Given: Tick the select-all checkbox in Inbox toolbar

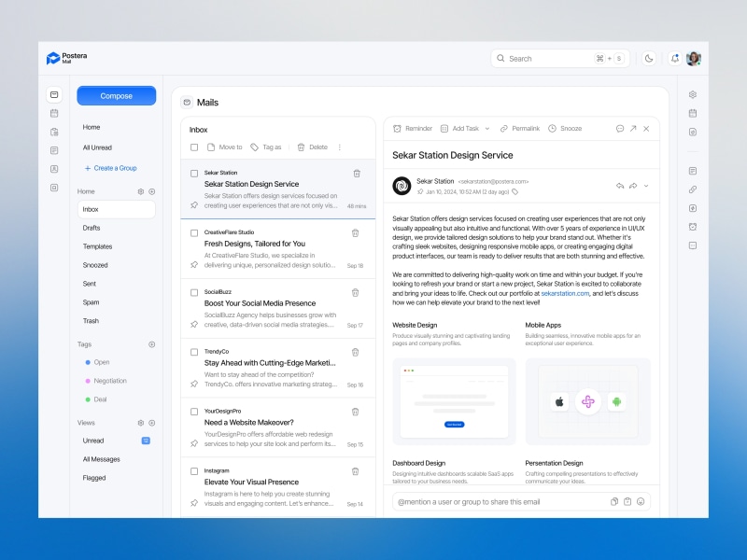Looking at the screenshot, I should 194,147.
